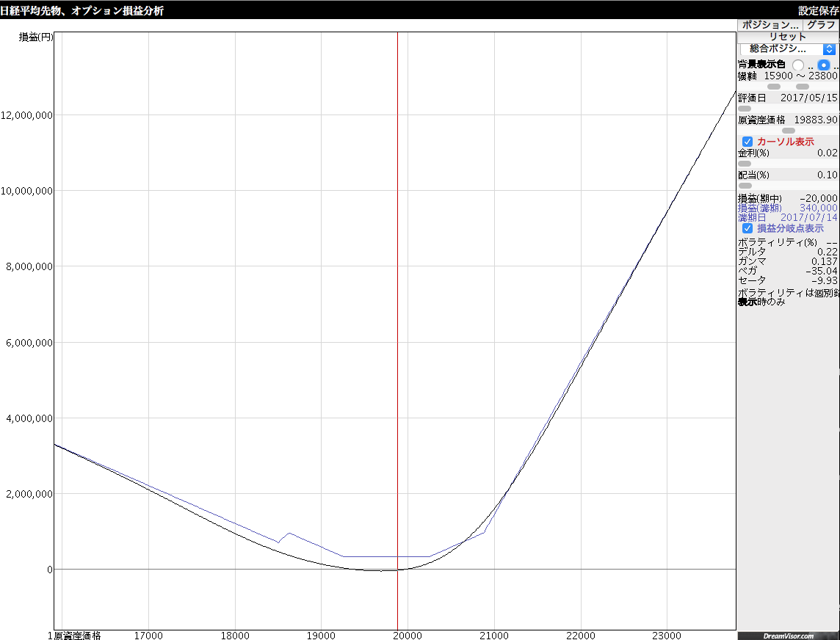Click the 金利(%) slider handle
The height and width of the screenshot is (640, 840).
[745, 164]
